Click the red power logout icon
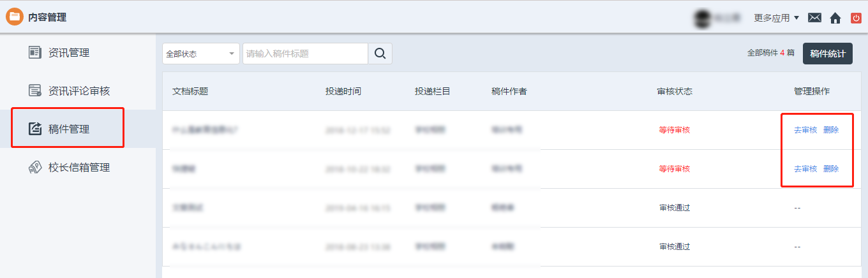The height and width of the screenshot is (278, 868). click(x=856, y=18)
